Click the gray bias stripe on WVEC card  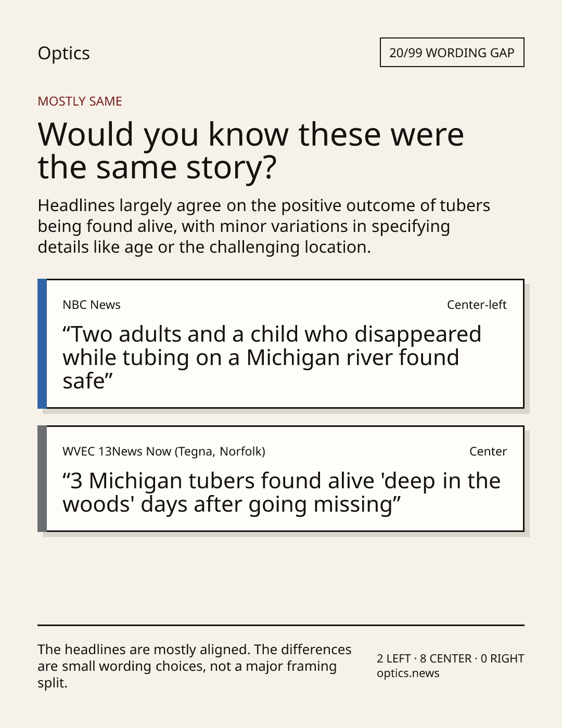[x=42, y=479]
